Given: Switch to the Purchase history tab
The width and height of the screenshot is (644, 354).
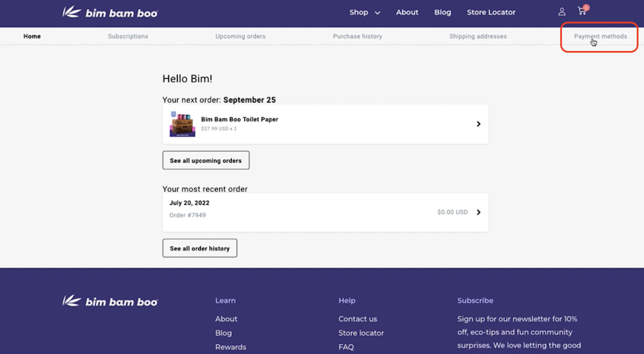Looking at the screenshot, I should pyautogui.click(x=358, y=36).
